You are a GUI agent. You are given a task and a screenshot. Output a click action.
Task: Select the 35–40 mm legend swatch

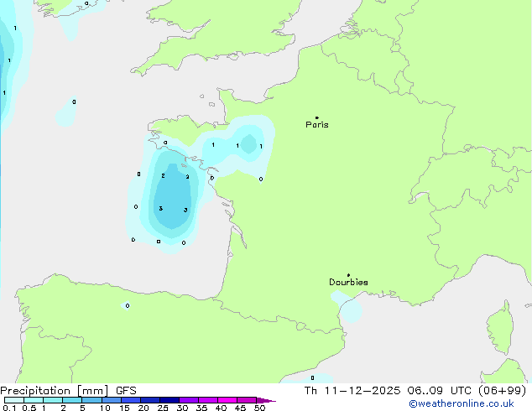point(207,400)
